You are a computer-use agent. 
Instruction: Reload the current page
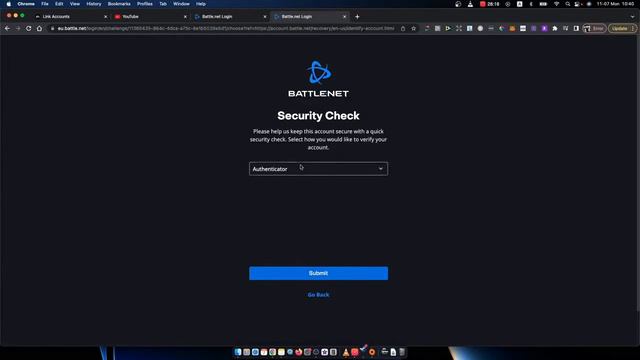click(29, 29)
